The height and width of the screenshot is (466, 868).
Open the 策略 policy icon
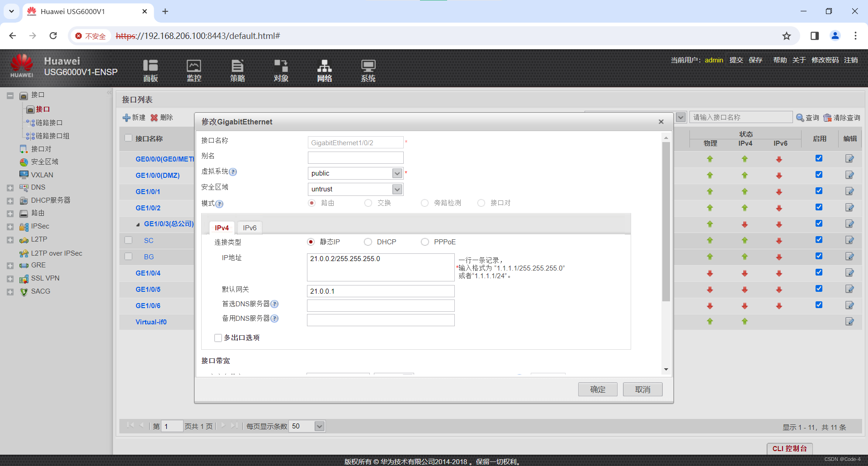237,71
